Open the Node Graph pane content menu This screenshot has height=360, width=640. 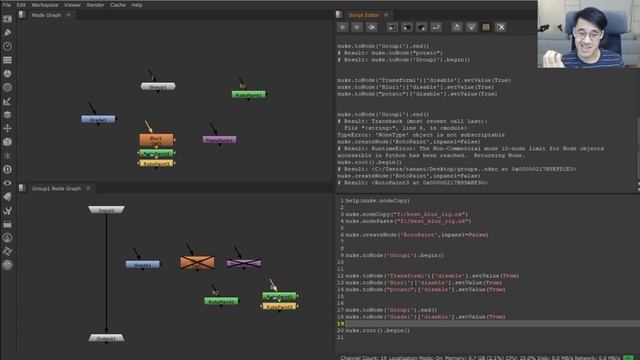click(22, 15)
